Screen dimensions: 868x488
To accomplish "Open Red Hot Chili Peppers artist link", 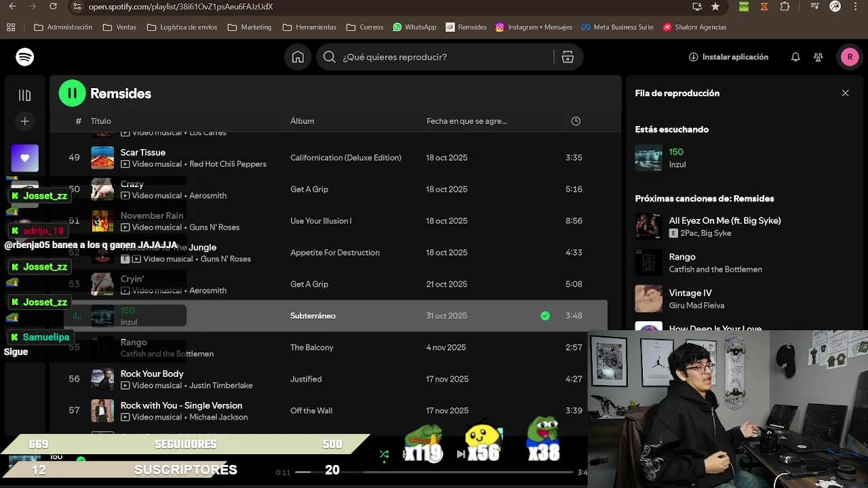I will tap(228, 164).
